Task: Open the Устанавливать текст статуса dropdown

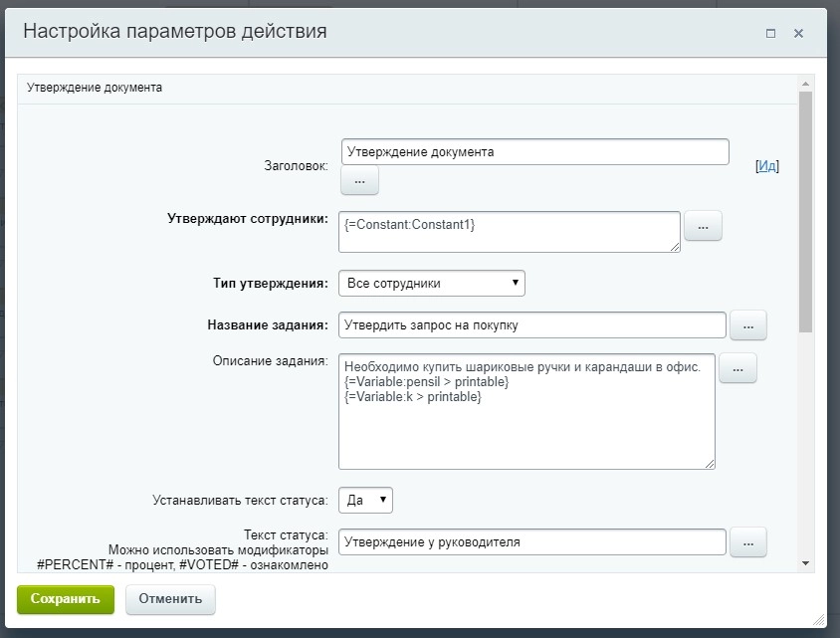Action: click(x=365, y=500)
